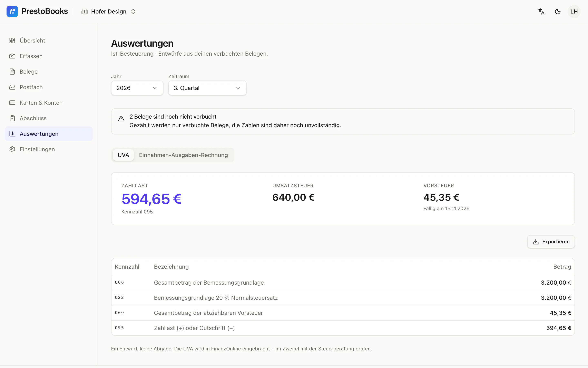This screenshot has width=588, height=368.
Task: Open the language translation icon
Action: pos(541,11)
